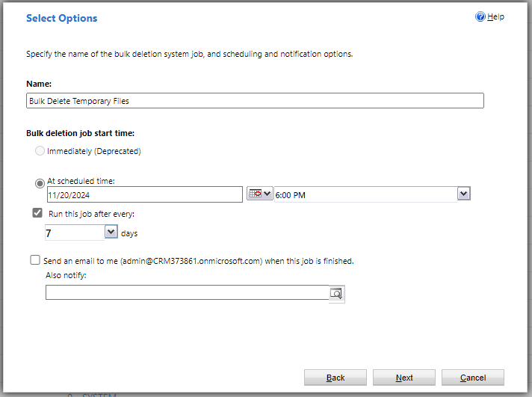532x397 pixels.
Task: Open Help via the question mark icon
Action: 480,16
